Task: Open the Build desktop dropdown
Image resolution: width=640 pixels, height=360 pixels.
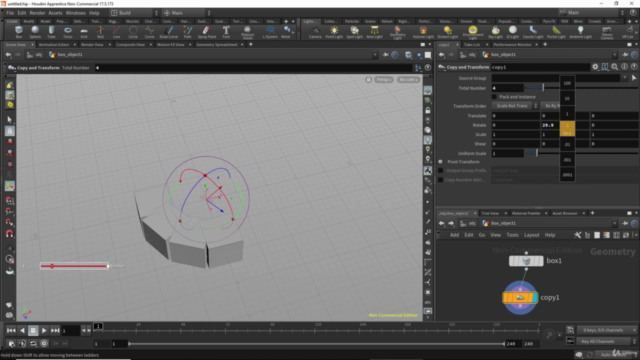Action: (134, 13)
